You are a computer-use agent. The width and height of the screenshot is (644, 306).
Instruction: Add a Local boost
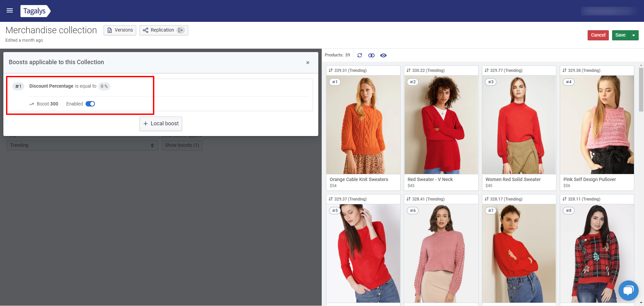point(161,124)
